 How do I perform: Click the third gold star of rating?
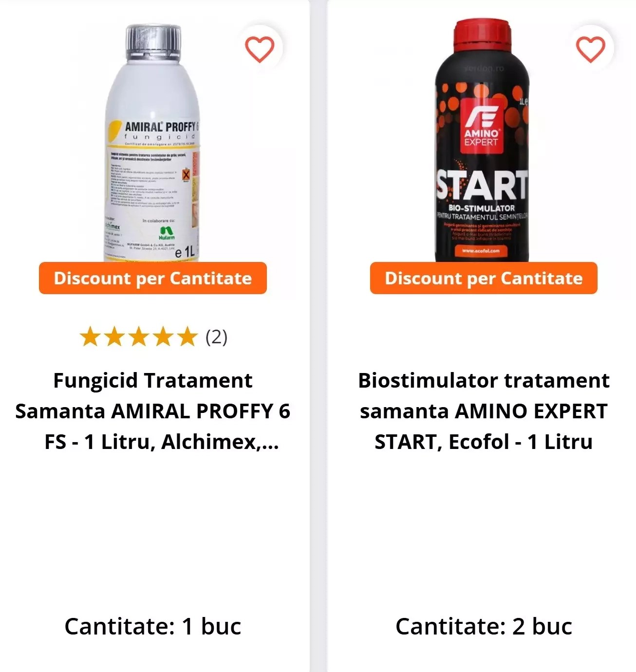[x=139, y=337]
